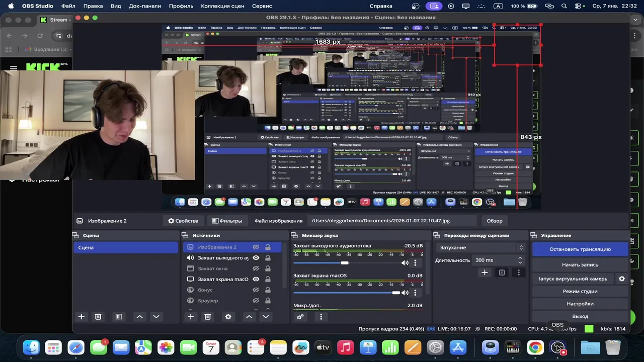Open options menu for Захват экрана macOS audio
Screen dimensions: 644x362
click(415, 292)
